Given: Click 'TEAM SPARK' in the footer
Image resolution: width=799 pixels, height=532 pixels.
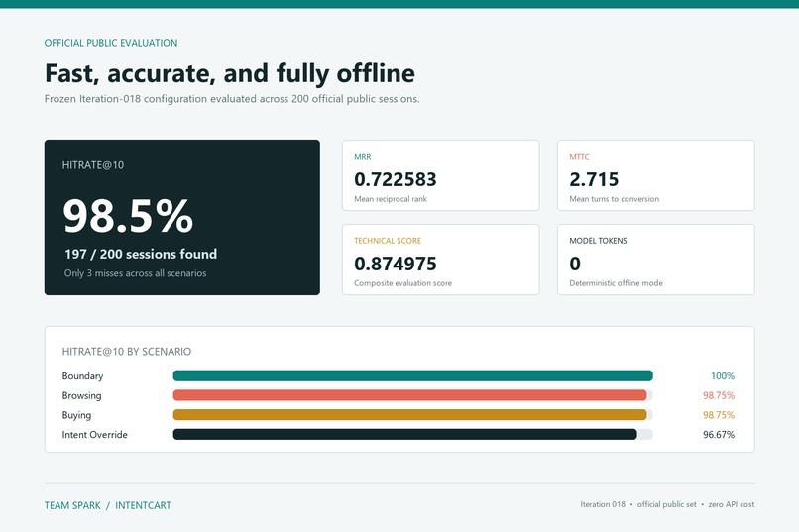Looking at the screenshot, I should (x=72, y=505).
